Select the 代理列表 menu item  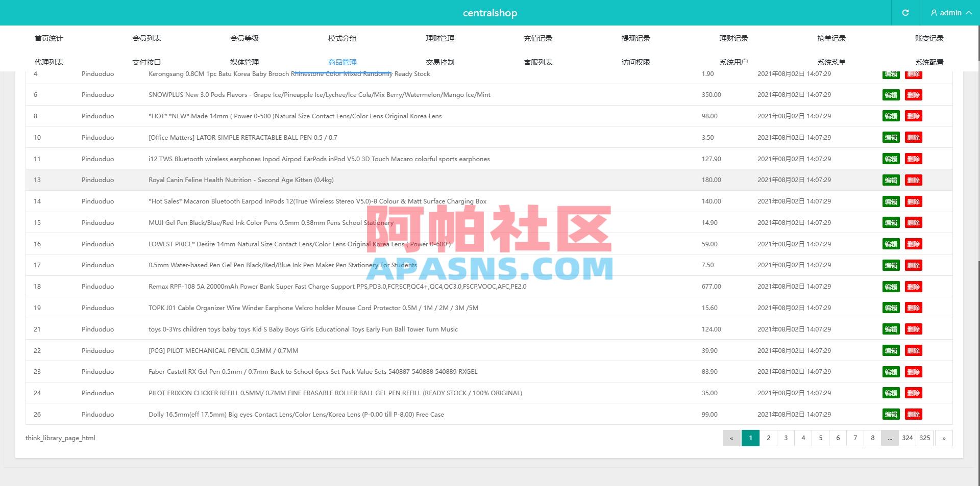coord(48,62)
